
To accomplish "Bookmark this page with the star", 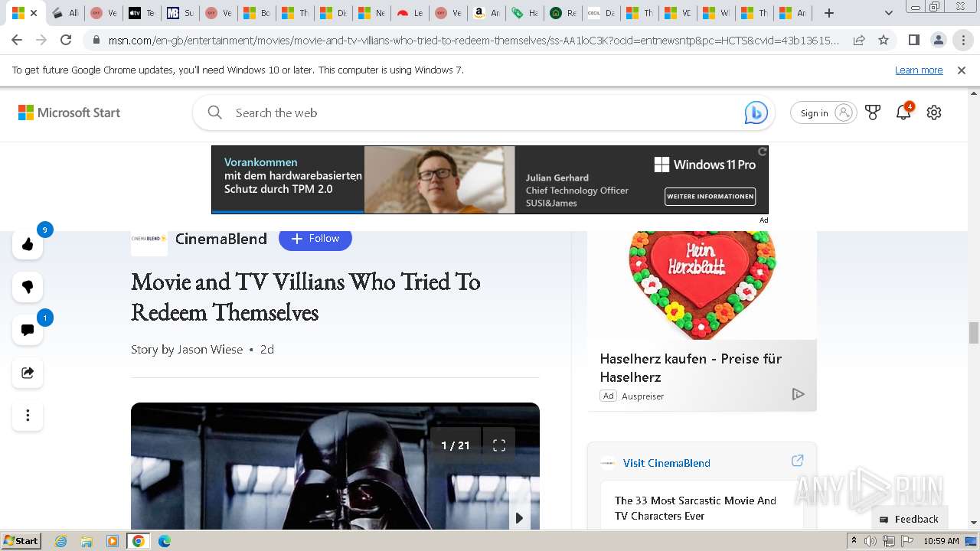I will pyautogui.click(x=884, y=40).
